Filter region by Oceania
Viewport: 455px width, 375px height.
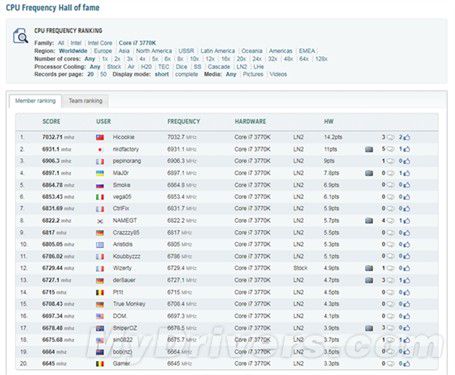[x=252, y=51]
